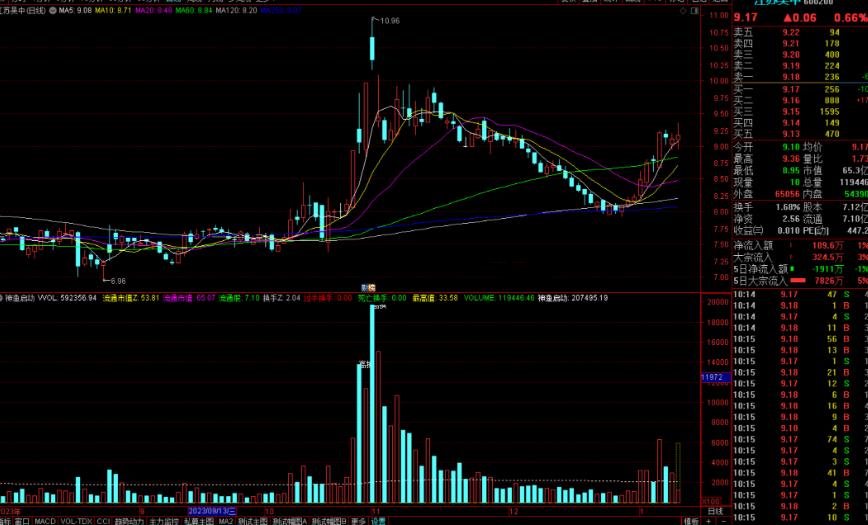Click the 卖一 price 9.18
The image size is (868, 525).
coord(790,77)
